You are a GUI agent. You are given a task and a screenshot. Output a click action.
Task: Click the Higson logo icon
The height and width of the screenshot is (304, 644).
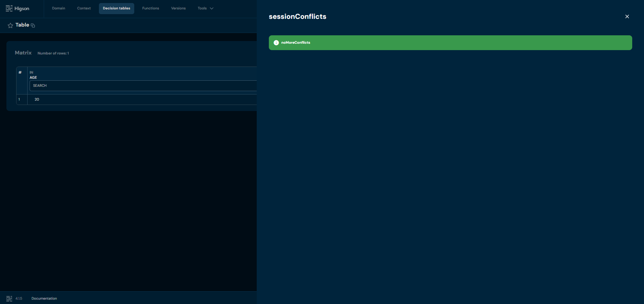(9, 8)
